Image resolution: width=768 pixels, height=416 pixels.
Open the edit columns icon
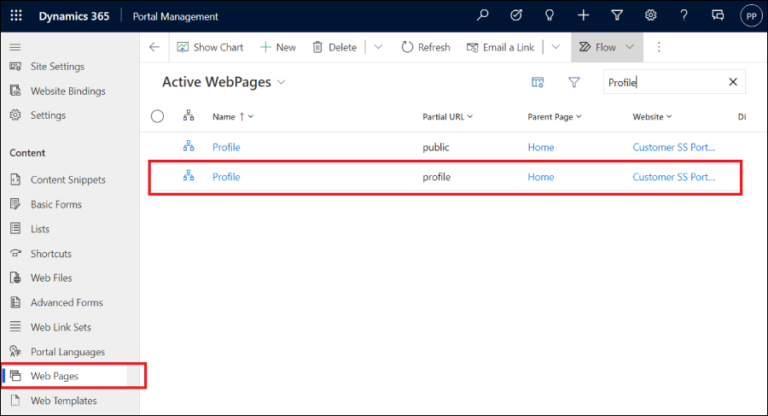coord(537,83)
